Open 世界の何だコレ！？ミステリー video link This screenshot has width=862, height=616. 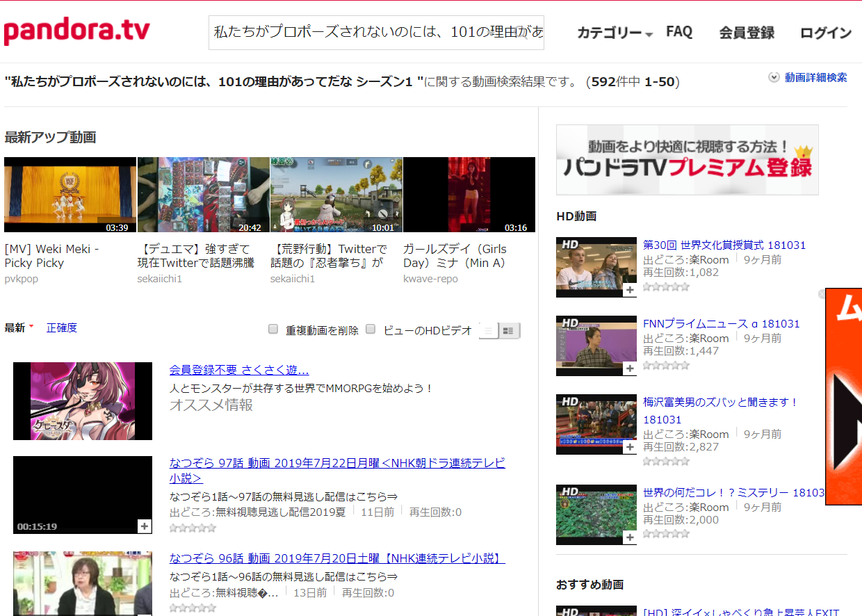[734, 492]
